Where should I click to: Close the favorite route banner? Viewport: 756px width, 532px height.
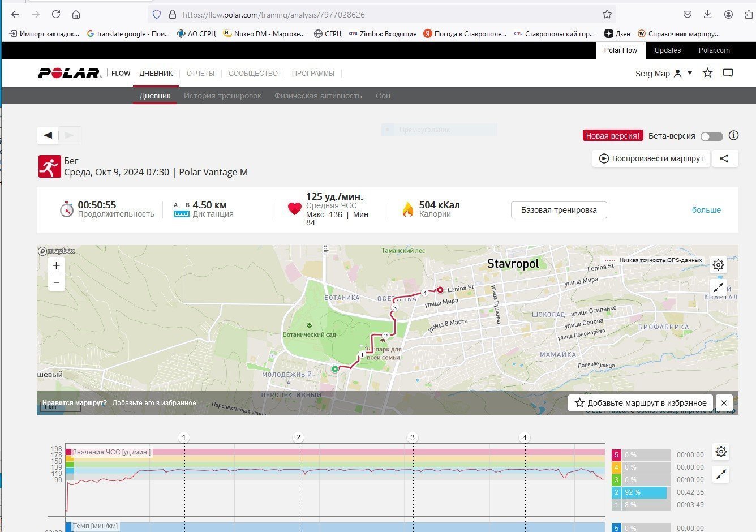(x=724, y=403)
